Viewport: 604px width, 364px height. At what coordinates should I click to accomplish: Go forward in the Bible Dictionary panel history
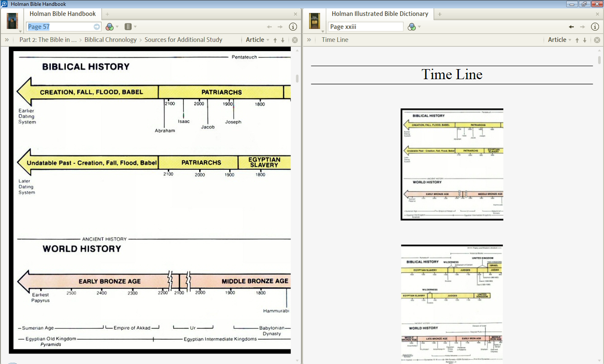[582, 27]
